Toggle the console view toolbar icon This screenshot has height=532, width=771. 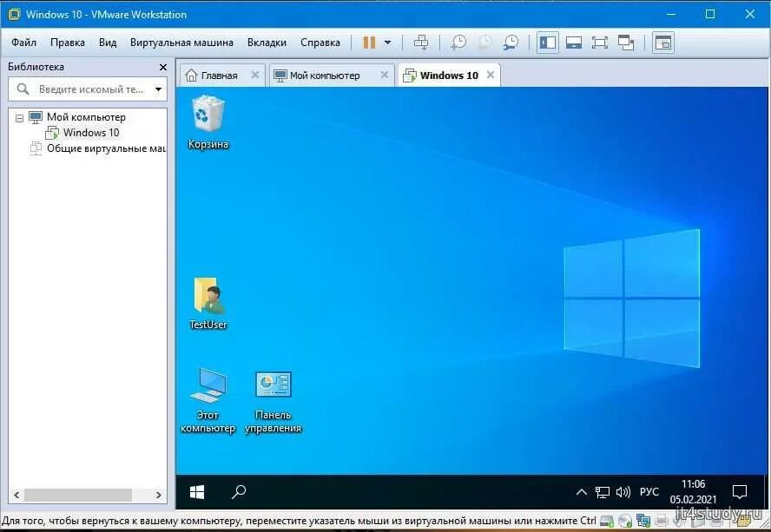tap(662, 43)
